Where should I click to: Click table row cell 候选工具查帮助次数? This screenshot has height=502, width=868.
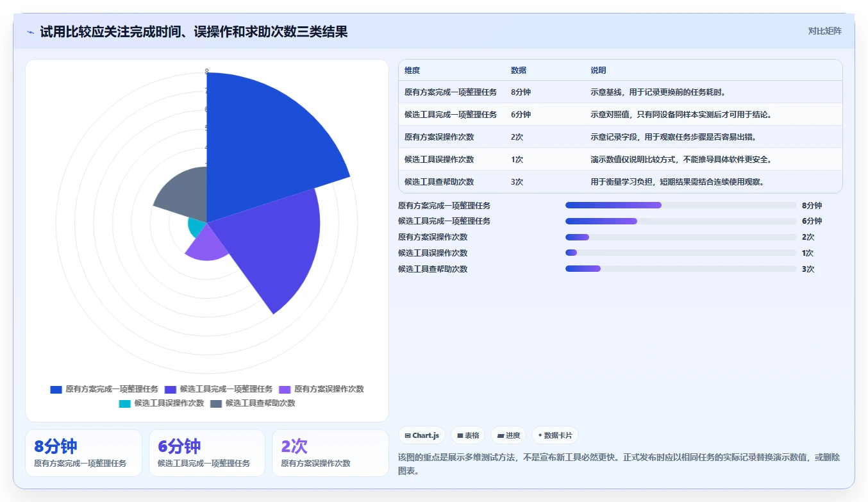coord(439,182)
